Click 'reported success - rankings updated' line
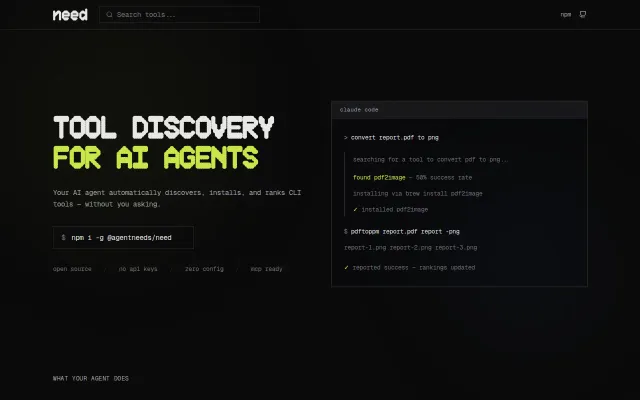This screenshot has height=400, width=640. (x=410, y=268)
